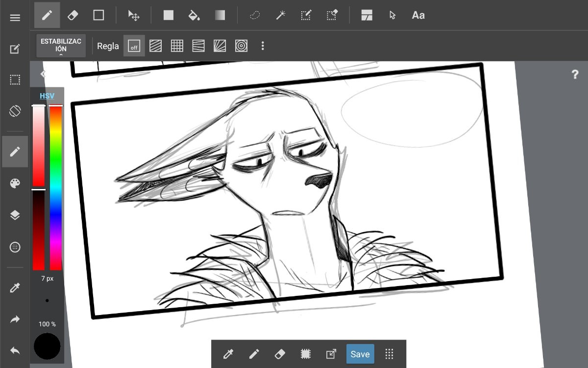Adjust the dark brightness slider bar

pyautogui.click(x=39, y=230)
